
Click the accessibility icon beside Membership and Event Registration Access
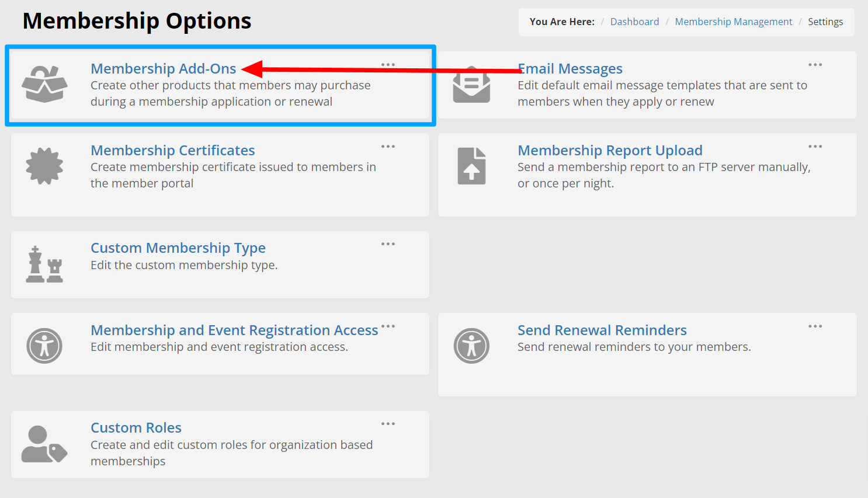click(44, 346)
